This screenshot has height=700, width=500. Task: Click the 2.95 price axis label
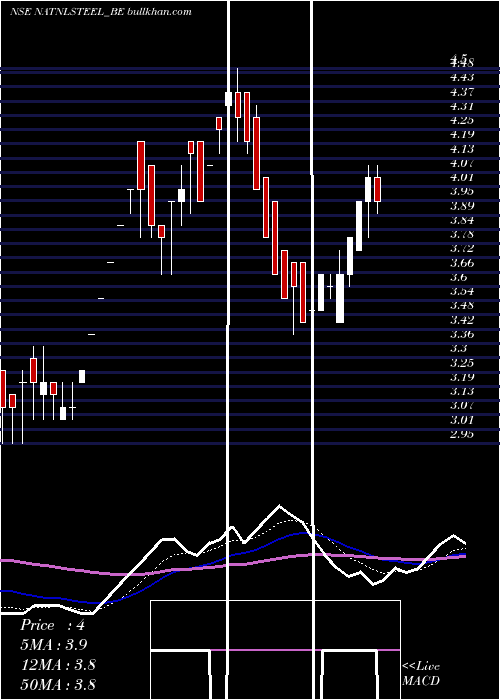462,434
